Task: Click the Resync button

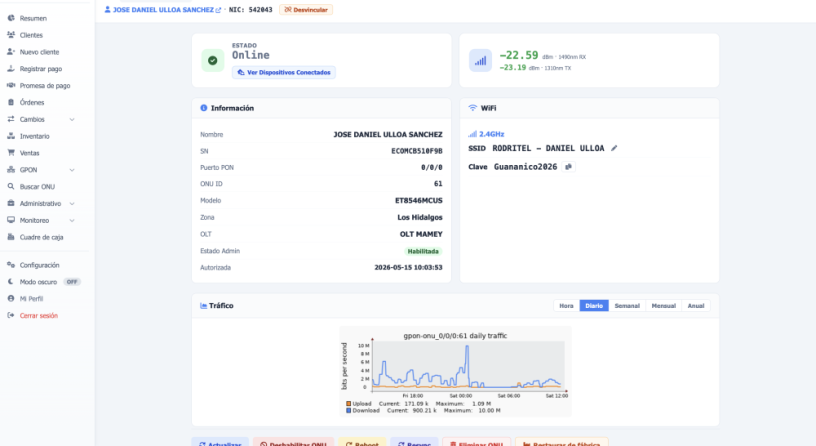Action: pos(414,443)
